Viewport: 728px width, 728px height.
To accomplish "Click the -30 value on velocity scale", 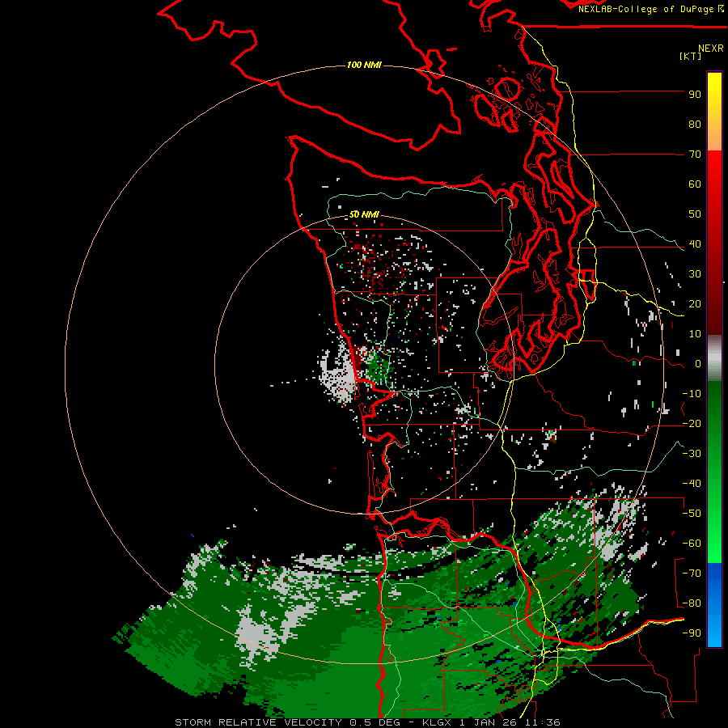I will pos(692,454).
